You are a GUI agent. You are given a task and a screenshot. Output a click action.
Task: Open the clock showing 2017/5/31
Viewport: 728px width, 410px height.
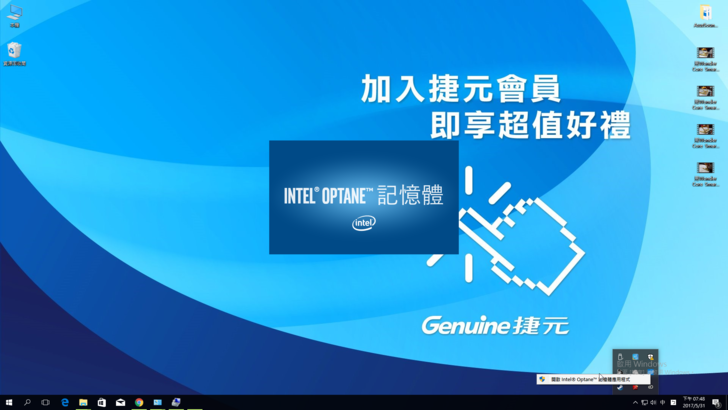(694, 403)
